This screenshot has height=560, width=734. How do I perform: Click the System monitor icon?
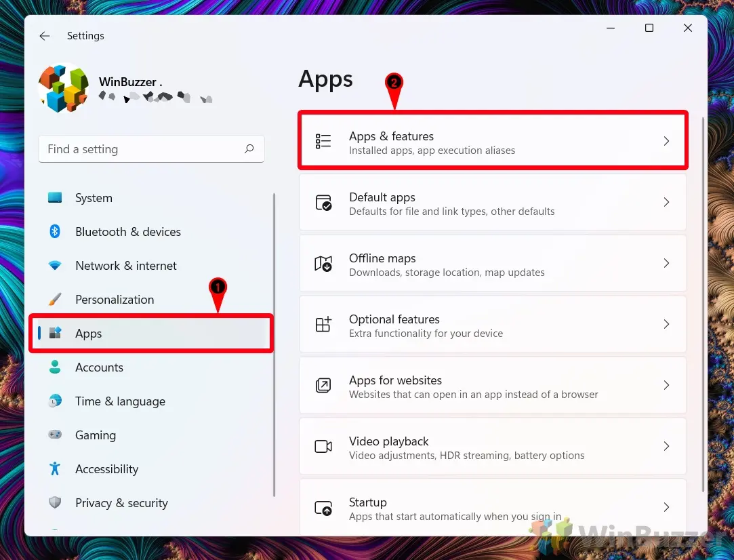coord(55,197)
